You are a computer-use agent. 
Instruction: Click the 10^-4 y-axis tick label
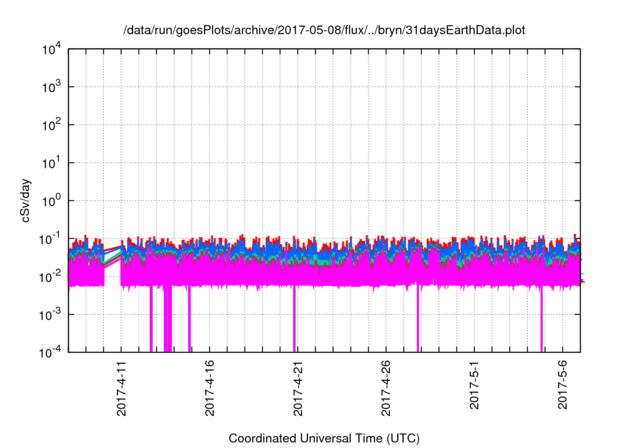pos(50,352)
